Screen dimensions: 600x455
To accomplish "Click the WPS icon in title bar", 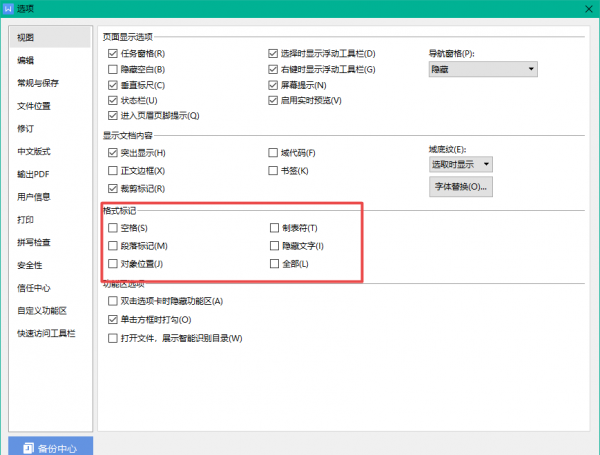I will tap(8, 8).
